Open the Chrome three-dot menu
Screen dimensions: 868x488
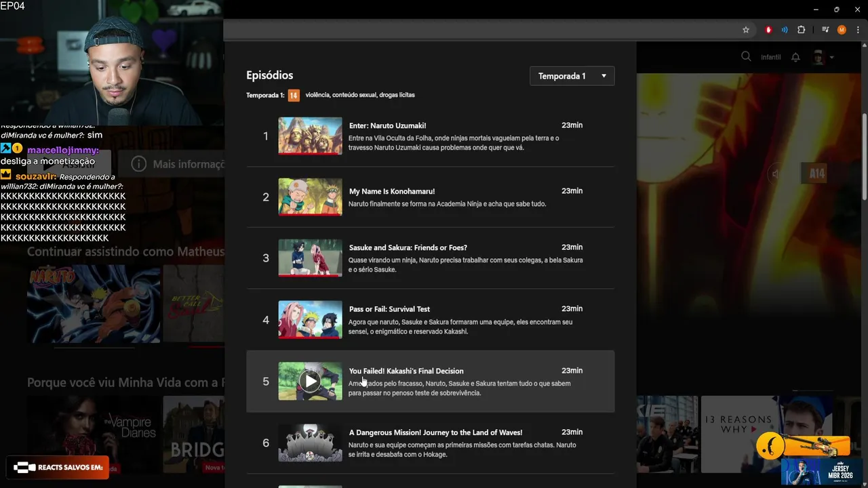click(x=858, y=30)
